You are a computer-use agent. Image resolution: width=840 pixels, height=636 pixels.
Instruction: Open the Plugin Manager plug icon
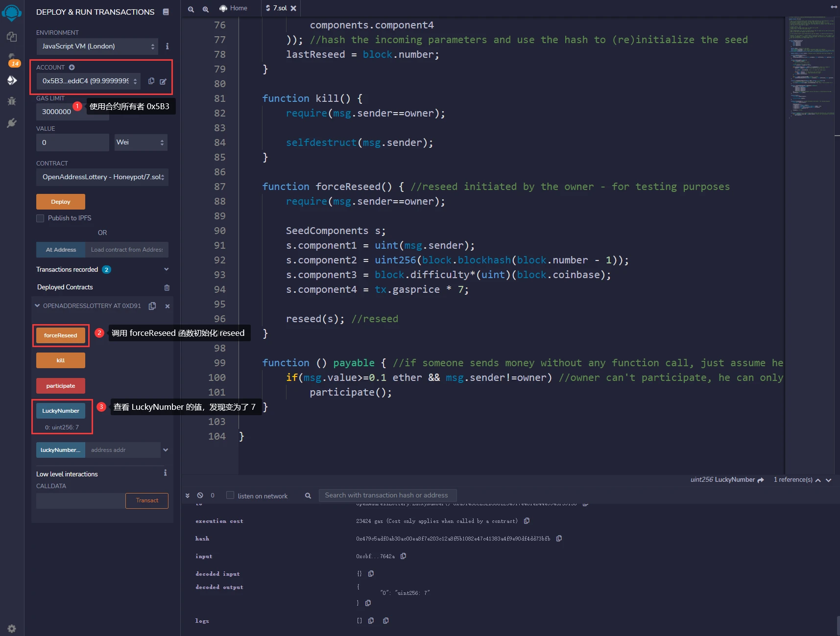pos(12,123)
